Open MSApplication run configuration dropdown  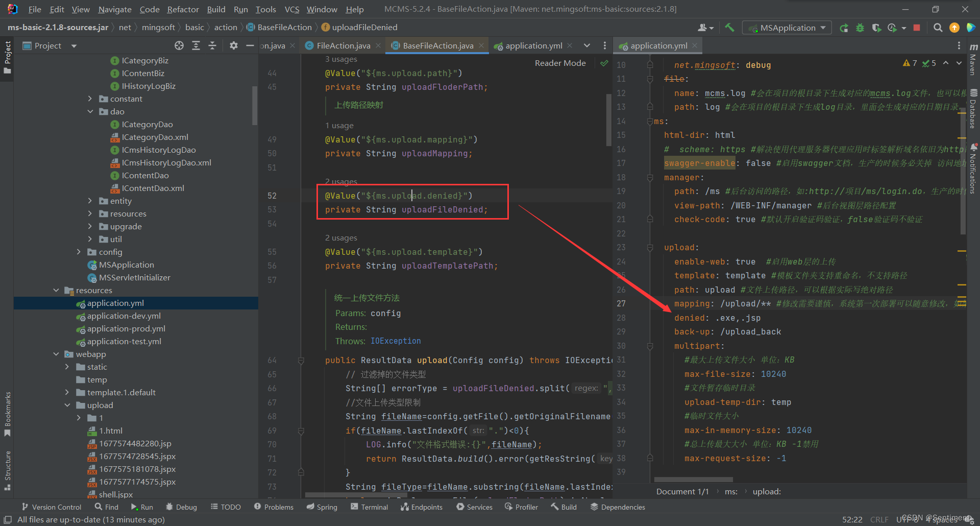pyautogui.click(x=787, y=28)
